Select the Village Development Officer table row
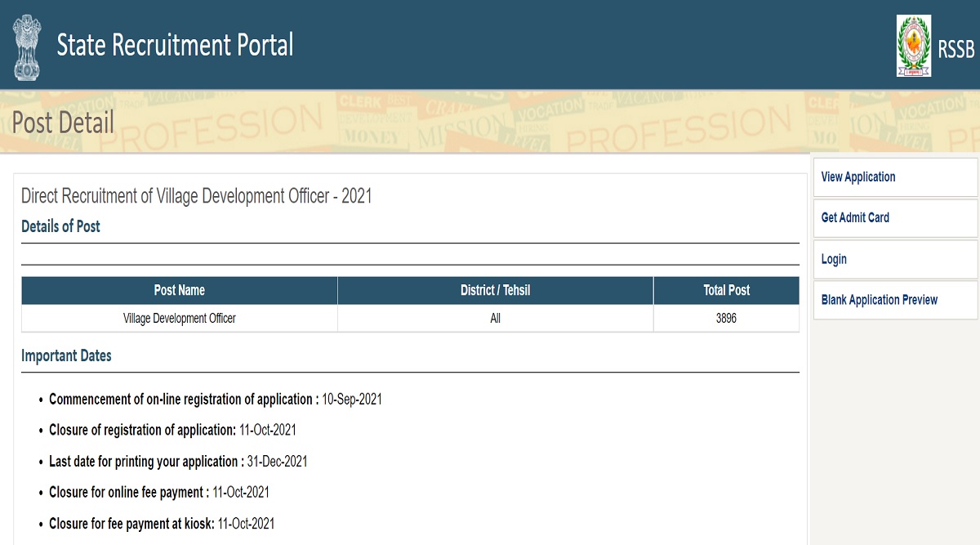 click(x=179, y=318)
